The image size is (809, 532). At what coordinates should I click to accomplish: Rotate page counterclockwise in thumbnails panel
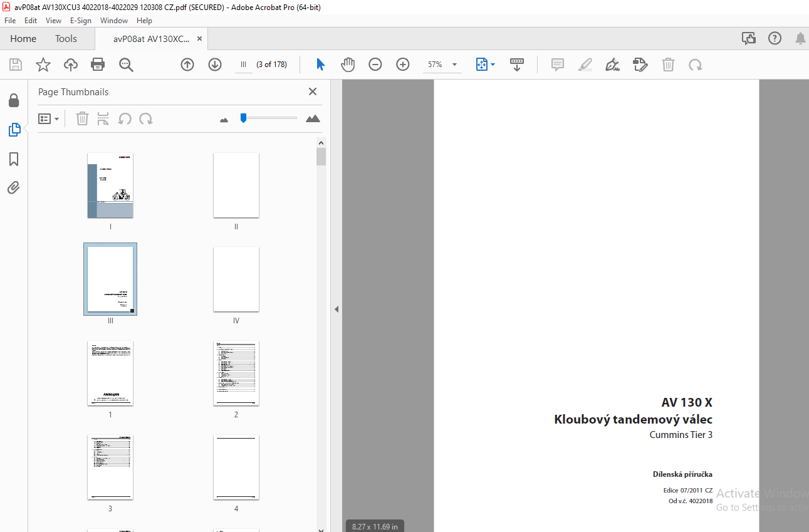pyautogui.click(x=125, y=118)
